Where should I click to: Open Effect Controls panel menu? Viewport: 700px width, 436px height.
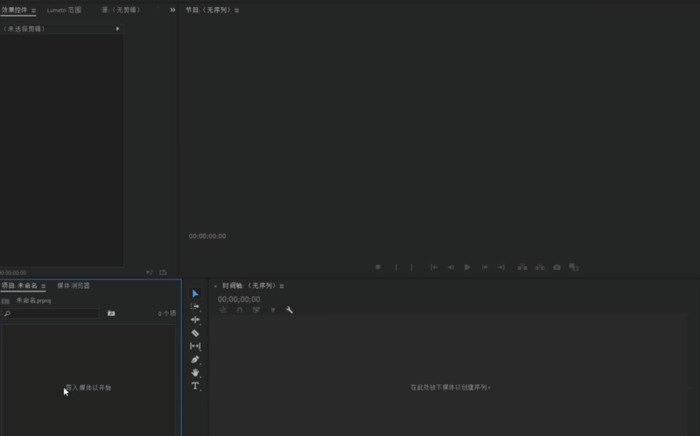click(33, 10)
